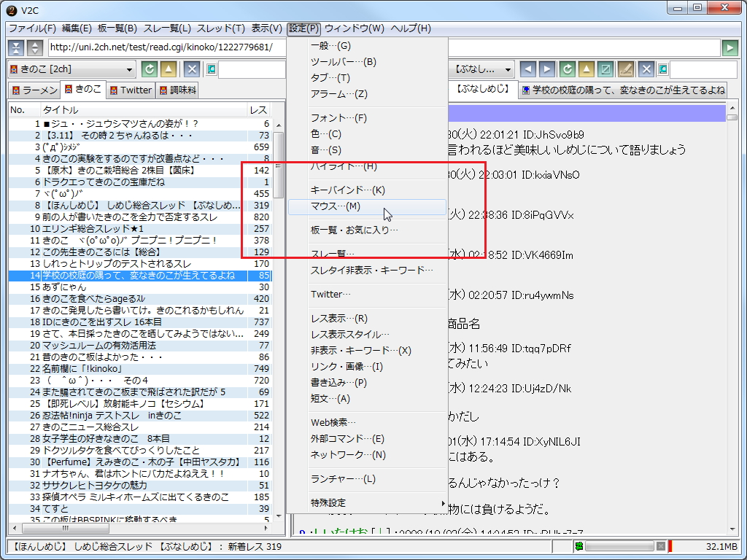Click the URL address input field

(x=168, y=47)
